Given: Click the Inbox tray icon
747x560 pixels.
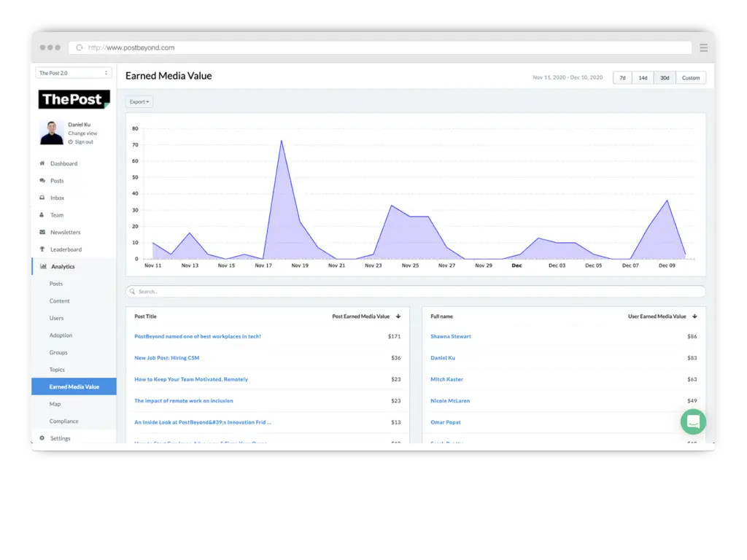Looking at the screenshot, I should (42, 198).
